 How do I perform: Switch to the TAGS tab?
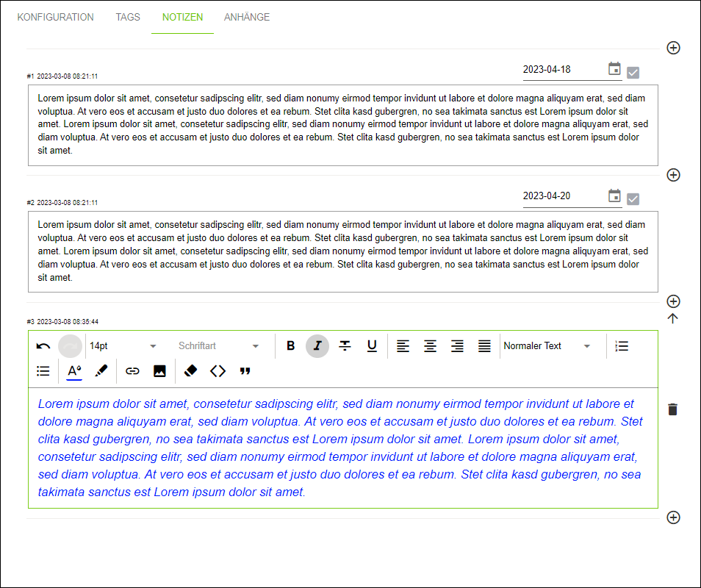coord(128,17)
